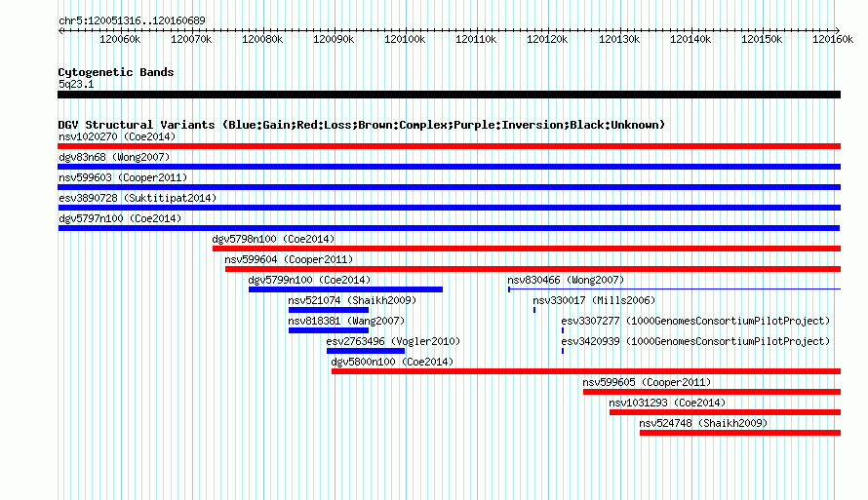This screenshot has height=500, width=868.
Task: Select the red nsv1020270 loss bar
Action: click(x=449, y=146)
